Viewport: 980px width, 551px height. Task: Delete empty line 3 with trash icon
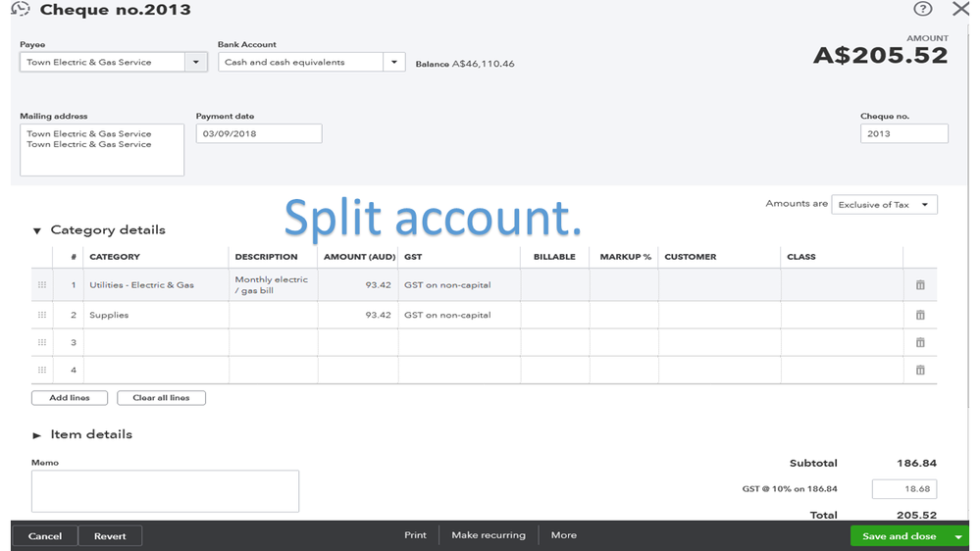[920, 342]
